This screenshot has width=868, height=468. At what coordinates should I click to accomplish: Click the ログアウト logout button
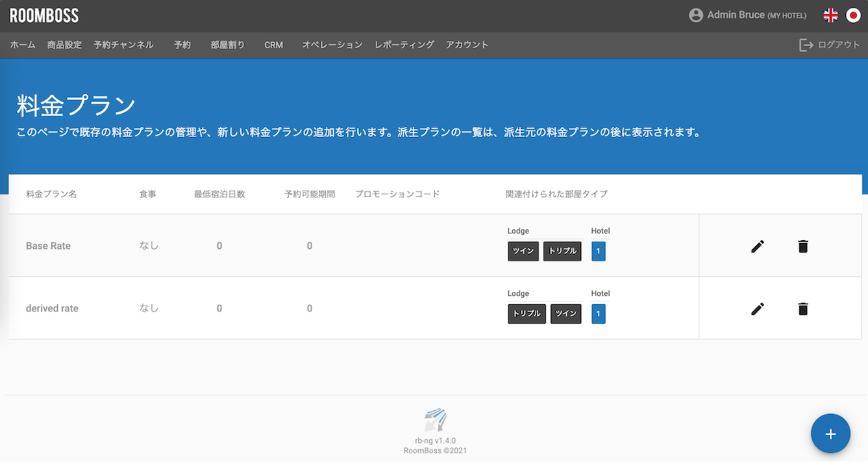(x=829, y=45)
